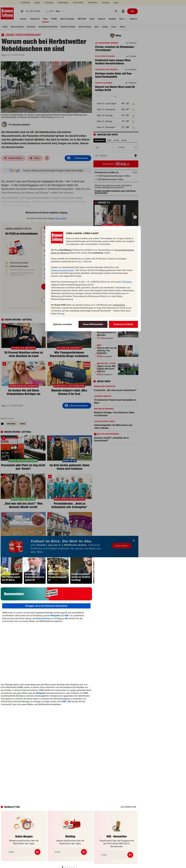
Task: Advance the KRONE.TV carousel with the arrow
Action: [135, 217]
